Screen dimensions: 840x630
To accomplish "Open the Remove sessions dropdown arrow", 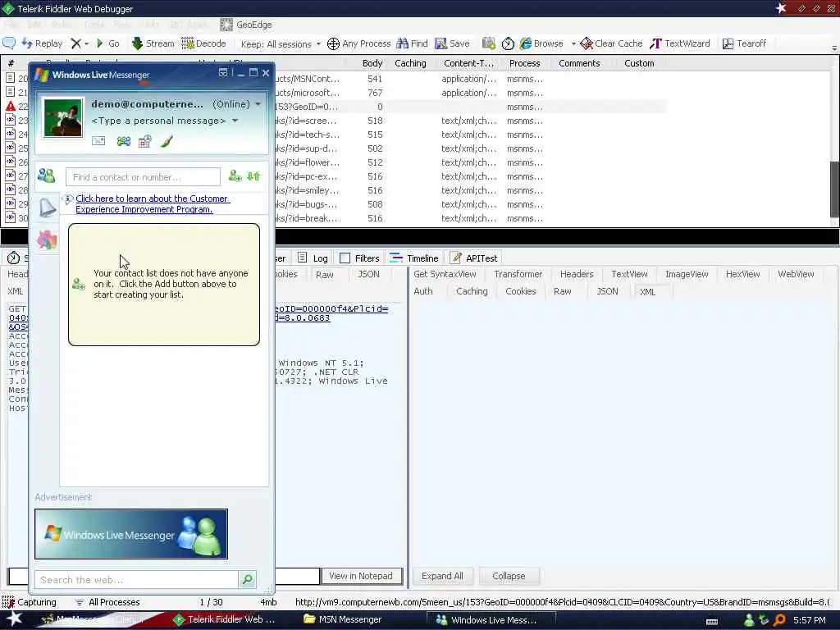I will click(86, 44).
